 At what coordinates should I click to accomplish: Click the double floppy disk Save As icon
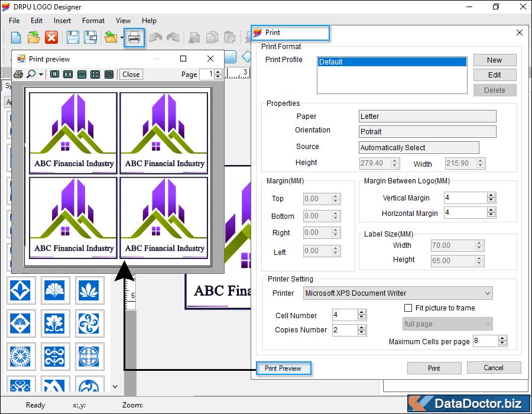tap(90, 37)
